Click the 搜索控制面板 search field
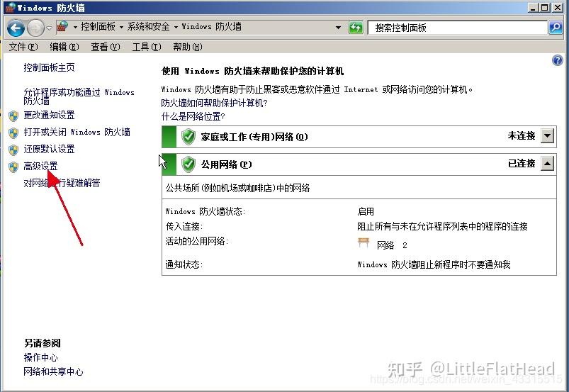 pos(457,28)
